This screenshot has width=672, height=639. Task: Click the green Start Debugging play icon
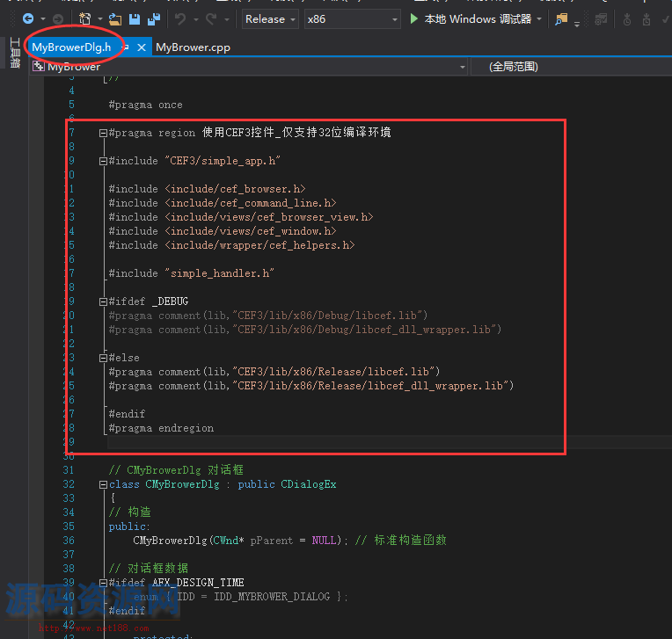[x=414, y=18]
